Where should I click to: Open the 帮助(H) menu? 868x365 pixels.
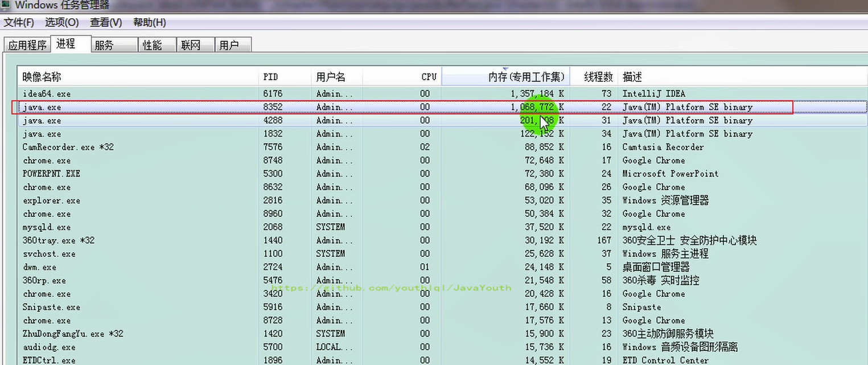coord(150,23)
